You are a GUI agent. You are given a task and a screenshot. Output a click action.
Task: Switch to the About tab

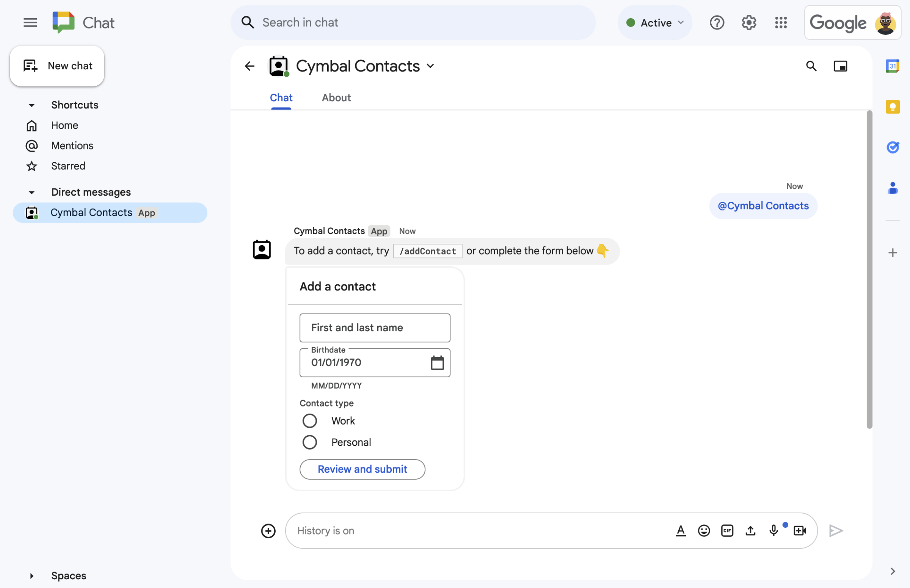tap(336, 97)
